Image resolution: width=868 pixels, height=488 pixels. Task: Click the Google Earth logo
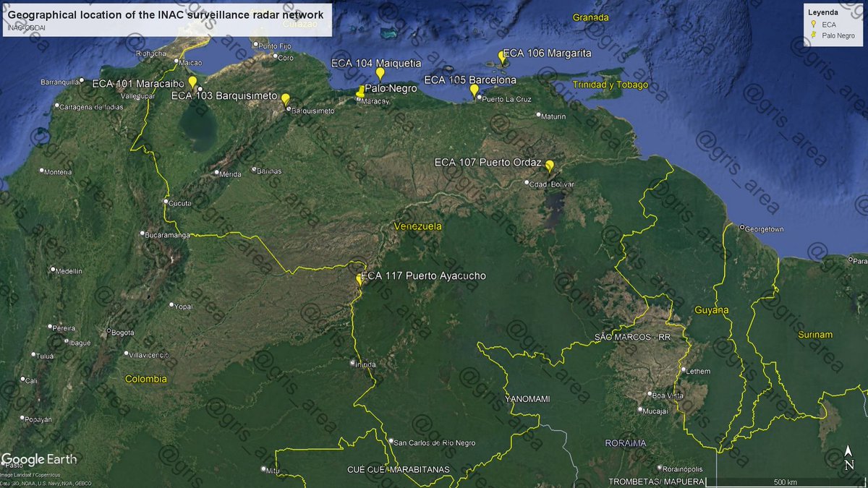(x=41, y=458)
